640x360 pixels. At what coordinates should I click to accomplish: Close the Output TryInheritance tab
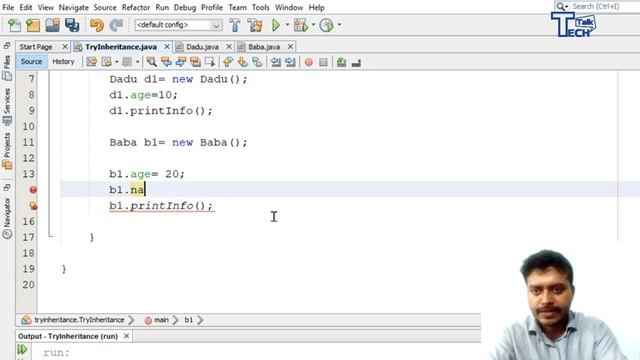pos(127,336)
